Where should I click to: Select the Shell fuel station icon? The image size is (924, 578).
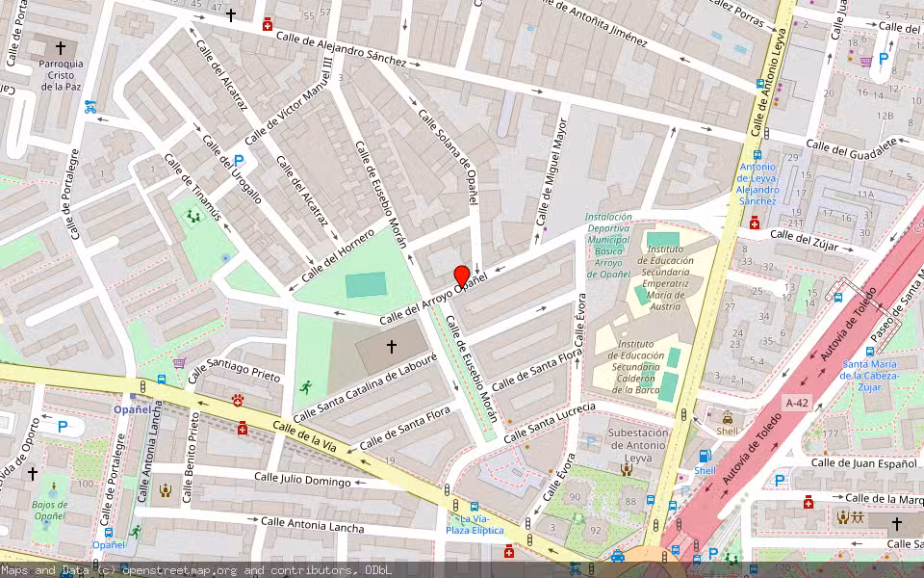point(705,456)
